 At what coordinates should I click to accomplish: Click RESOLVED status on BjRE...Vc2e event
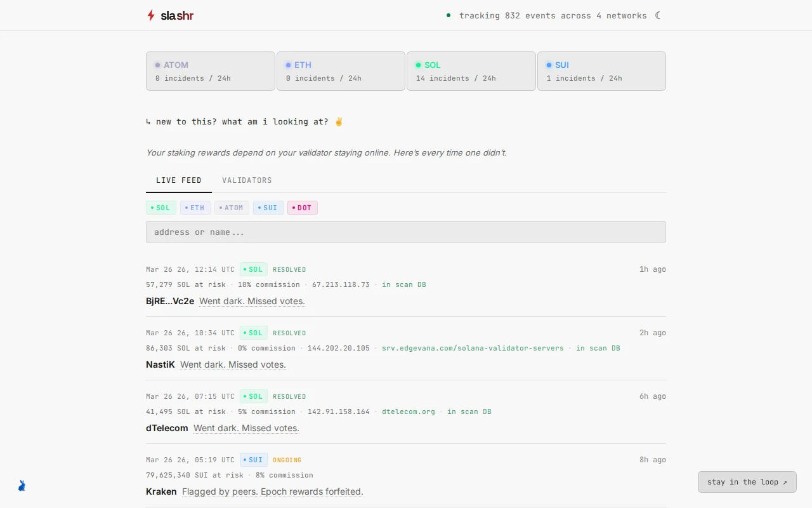click(x=289, y=269)
